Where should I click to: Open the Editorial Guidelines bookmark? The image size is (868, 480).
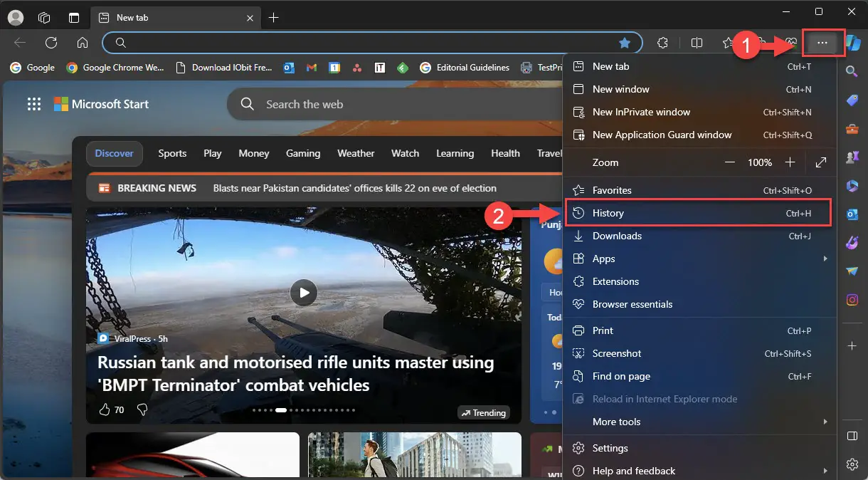pos(472,68)
